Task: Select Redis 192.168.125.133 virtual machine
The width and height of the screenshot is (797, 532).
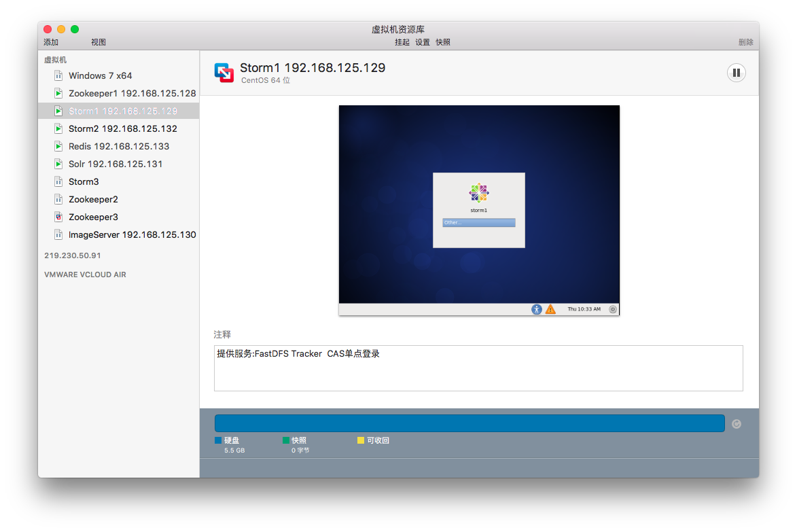Action: click(x=118, y=146)
